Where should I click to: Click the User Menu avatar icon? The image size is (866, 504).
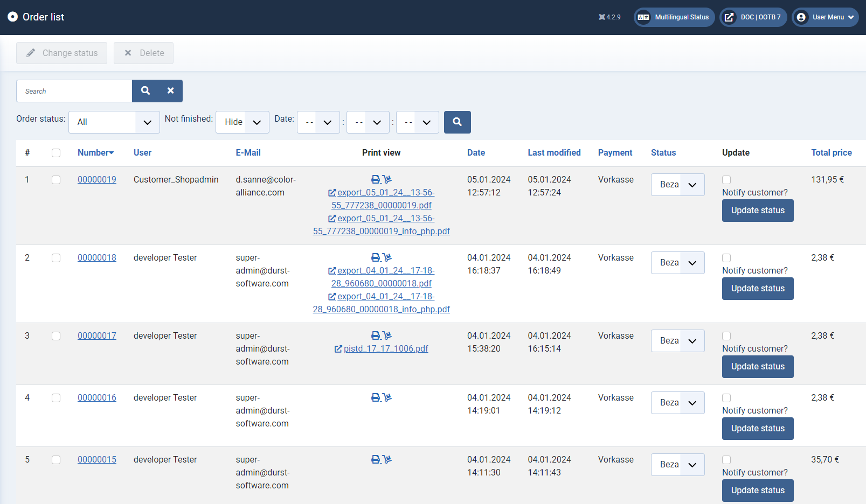click(x=801, y=17)
